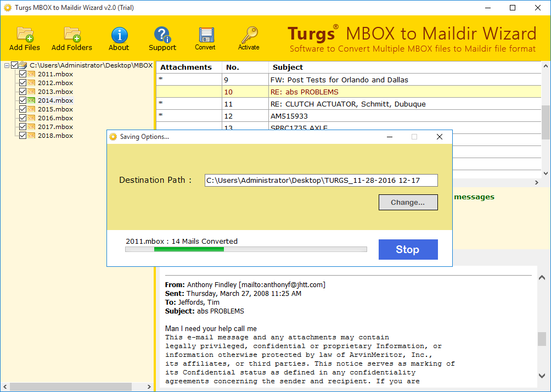Viewport: 551px width, 392px height.
Task: Click the email list horizontal scroll right arrow
Action: (537, 182)
